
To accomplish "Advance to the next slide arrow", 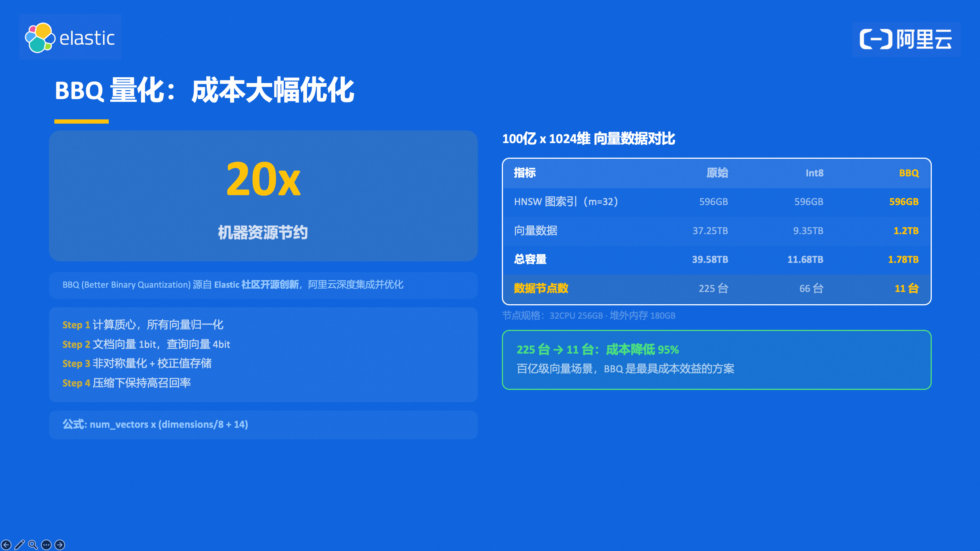I will coord(60,544).
